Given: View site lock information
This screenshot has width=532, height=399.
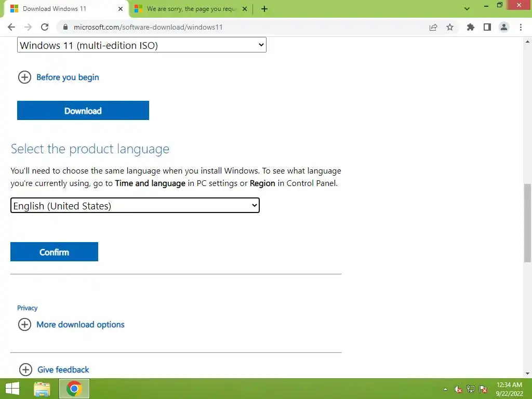Looking at the screenshot, I should click(65, 27).
